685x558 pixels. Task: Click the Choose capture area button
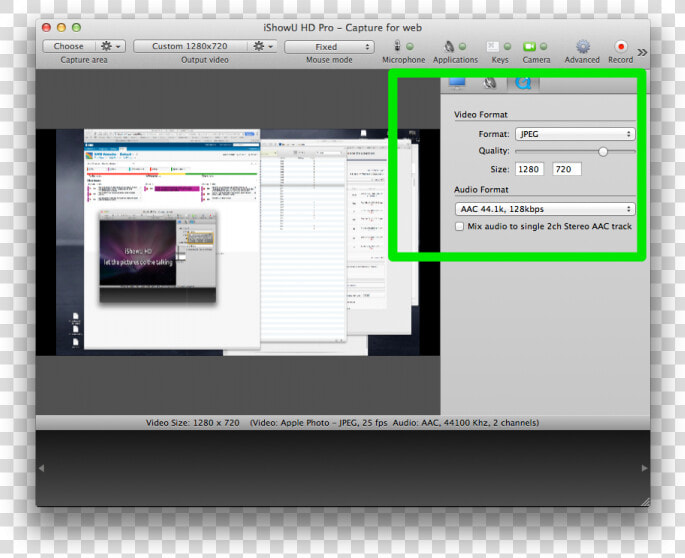coord(69,46)
